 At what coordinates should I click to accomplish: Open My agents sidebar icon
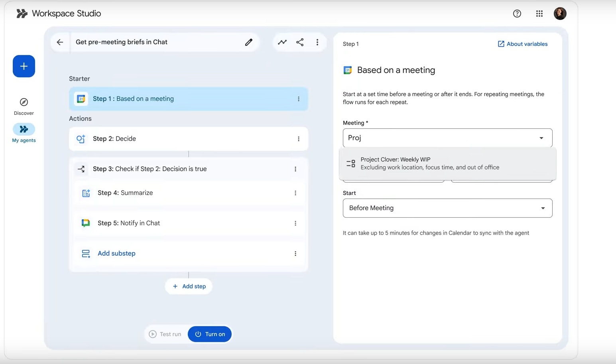tap(24, 129)
